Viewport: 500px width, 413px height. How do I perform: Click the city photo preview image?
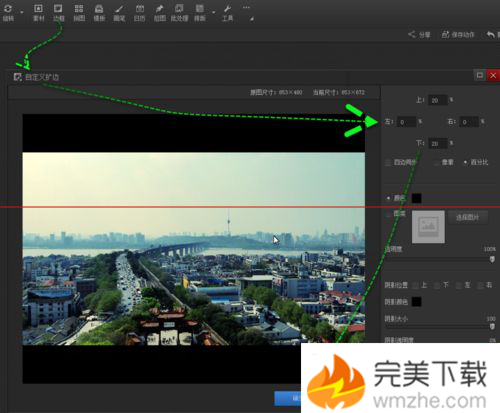point(194,249)
